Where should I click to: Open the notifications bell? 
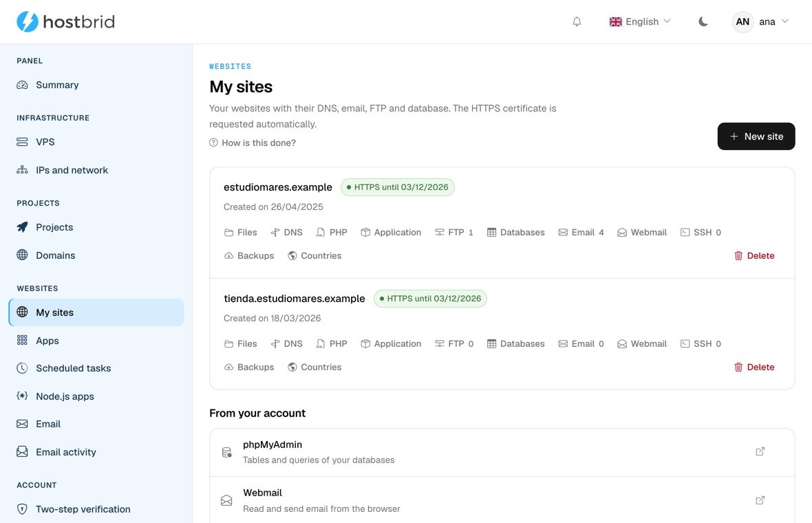coord(577,22)
